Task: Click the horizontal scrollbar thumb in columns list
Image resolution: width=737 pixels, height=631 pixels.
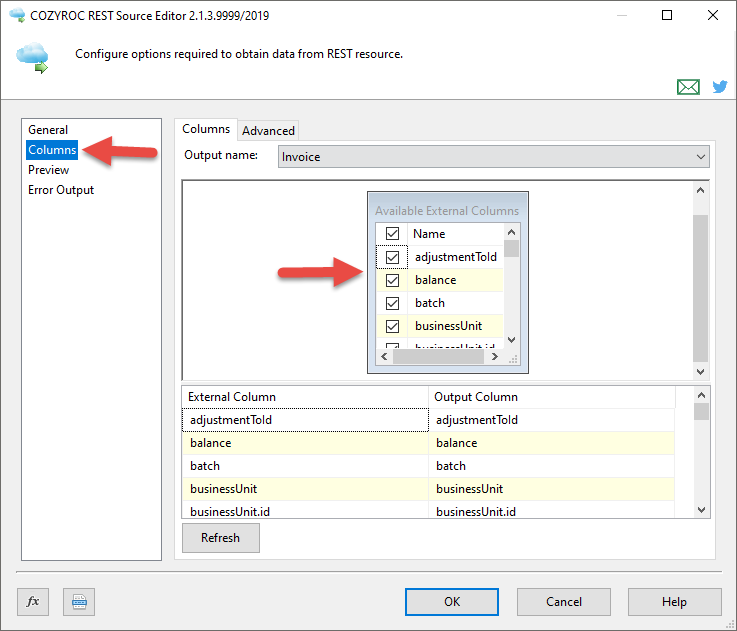Action: tap(438, 357)
